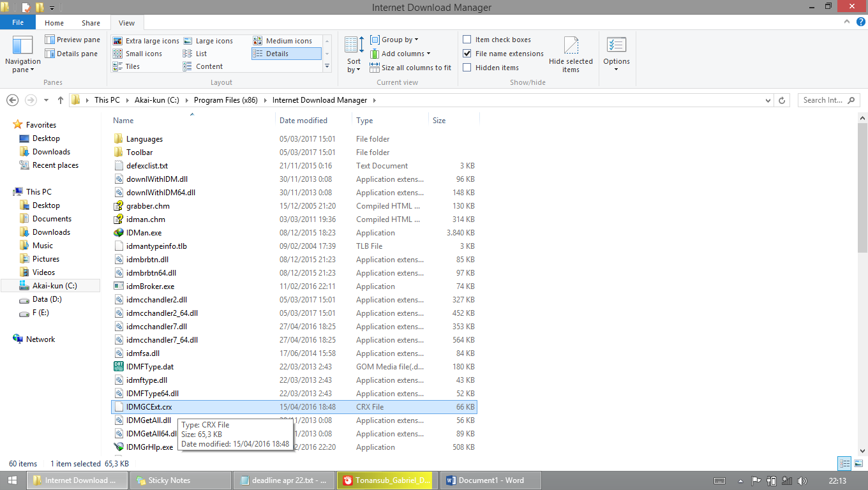Image resolution: width=868 pixels, height=490 pixels.
Task: Toggle the Details pane
Action: (x=71, y=54)
